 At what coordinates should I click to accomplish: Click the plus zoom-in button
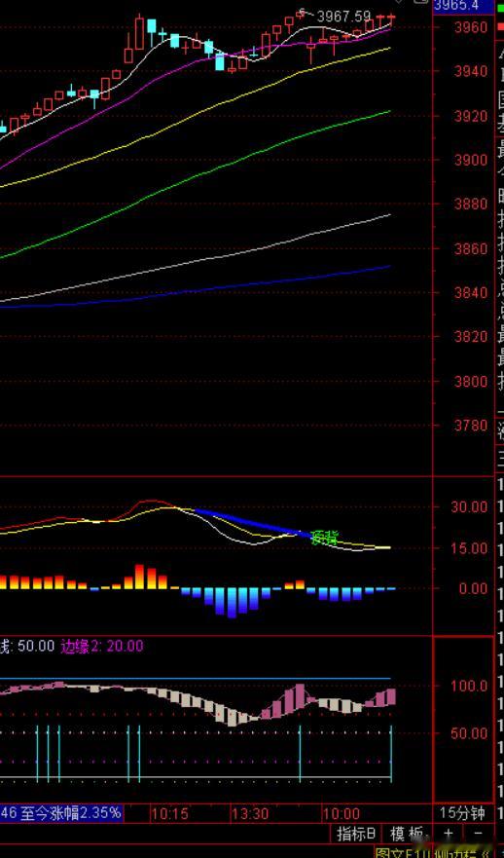click(449, 834)
